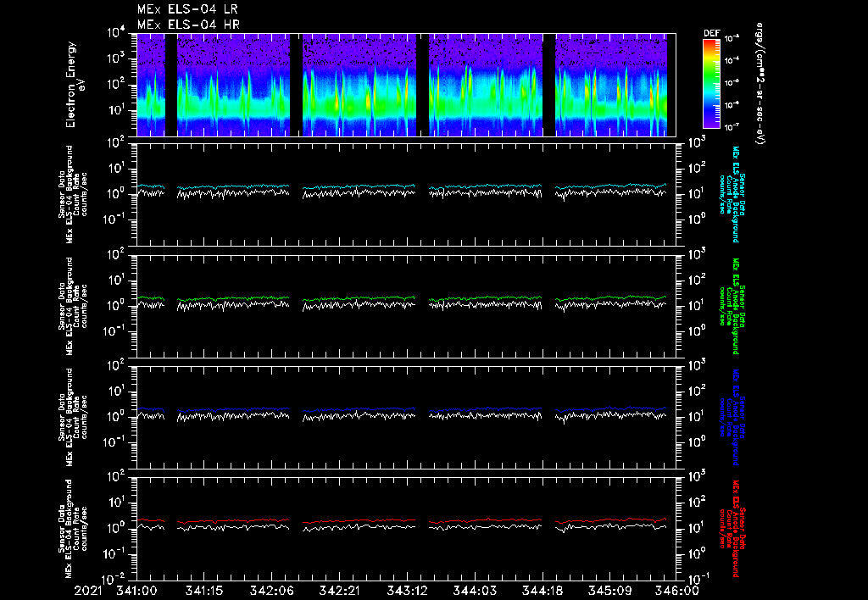Select the "2021" year label
This screenshot has height=600, width=868.
pos(88,592)
